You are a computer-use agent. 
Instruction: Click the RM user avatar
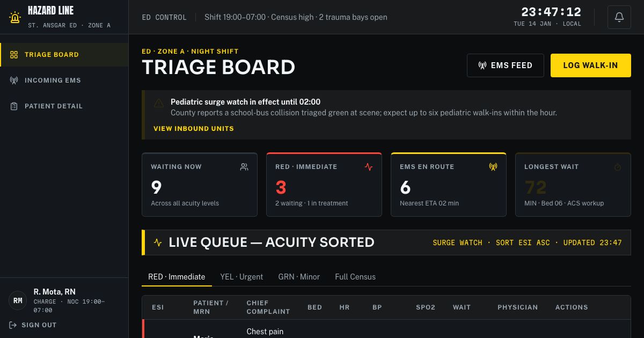(x=18, y=300)
